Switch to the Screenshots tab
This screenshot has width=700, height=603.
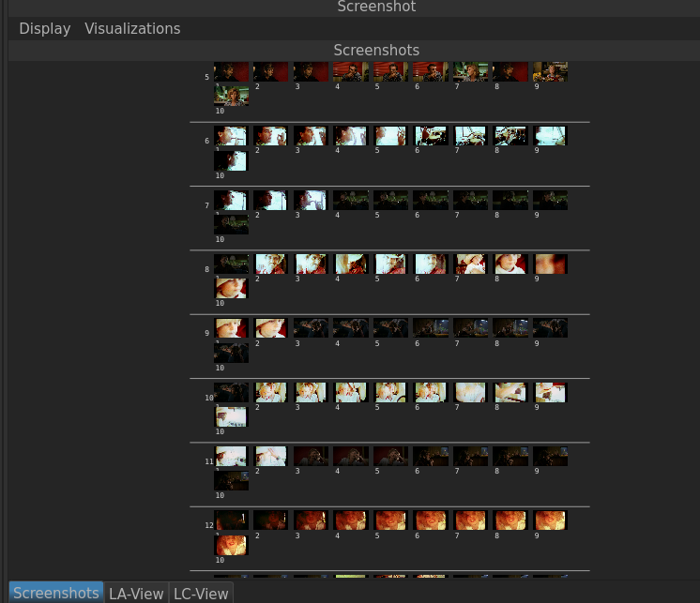[56, 593]
